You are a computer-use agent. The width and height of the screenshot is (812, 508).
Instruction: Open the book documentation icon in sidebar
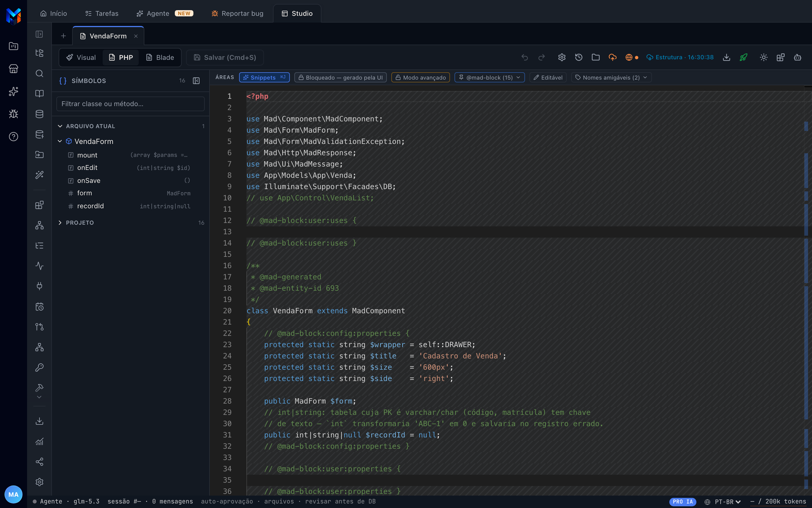39,93
